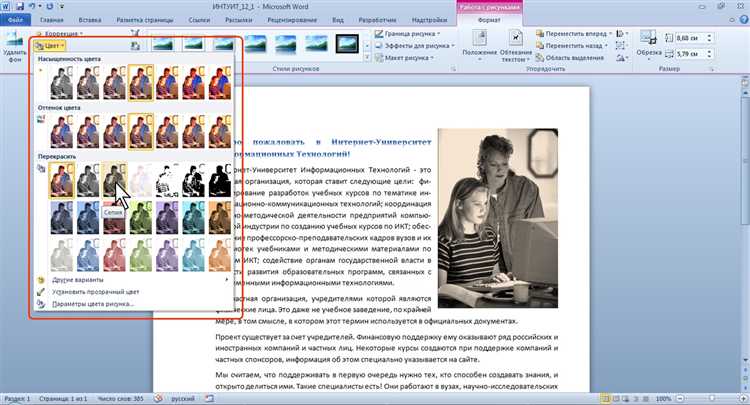Viewport: 750px width, 405px height.
Task: Apply the black frame picture style
Action: pyautogui.click(x=347, y=44)
